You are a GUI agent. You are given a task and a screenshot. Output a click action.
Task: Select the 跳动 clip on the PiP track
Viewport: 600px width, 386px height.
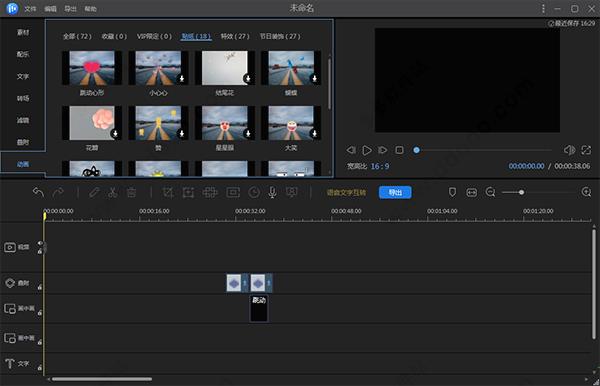point(259,309)
